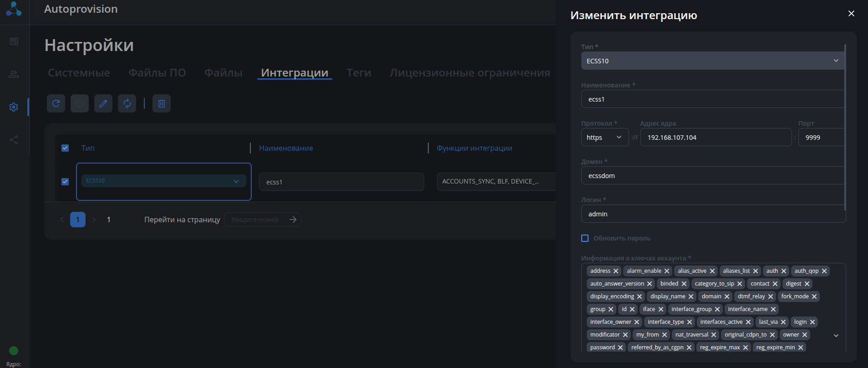Viewport: 868px width, 368px height.
Task: Open the users section in sidebar
Action: tap(14, 74)
